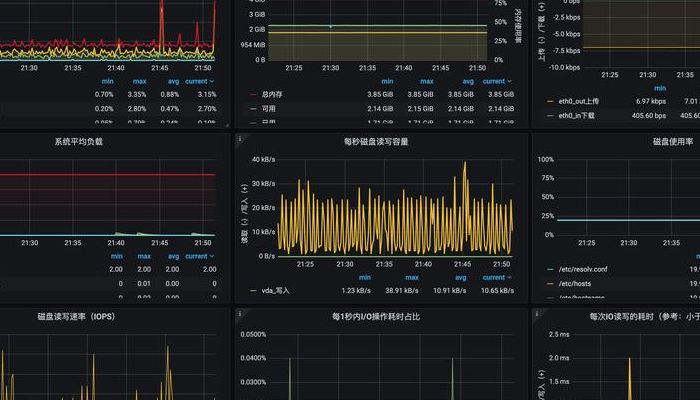
Task: Click 10.91 kB/s avg value for vda_写入
Action: coord(450,291)
